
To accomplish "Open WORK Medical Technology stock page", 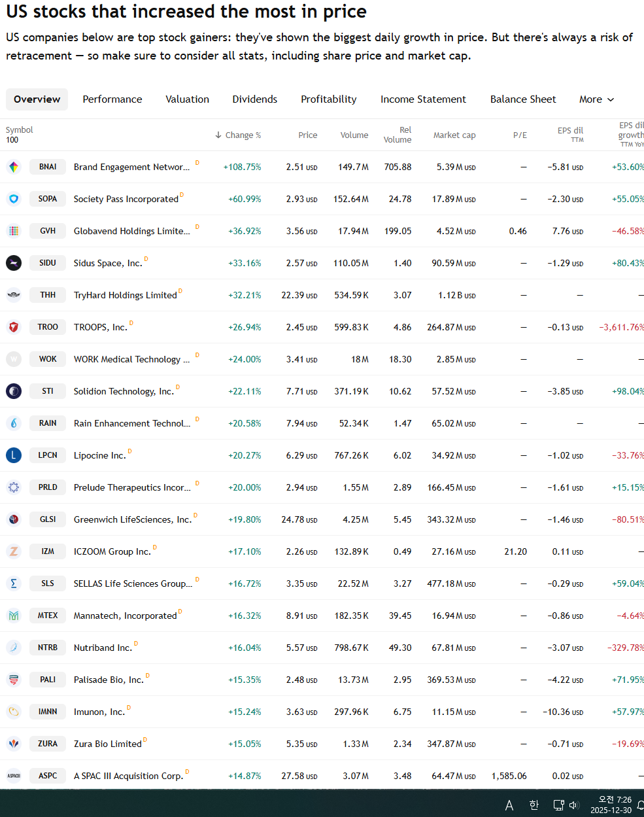I will pyautogui.click(x=132, y=359).
